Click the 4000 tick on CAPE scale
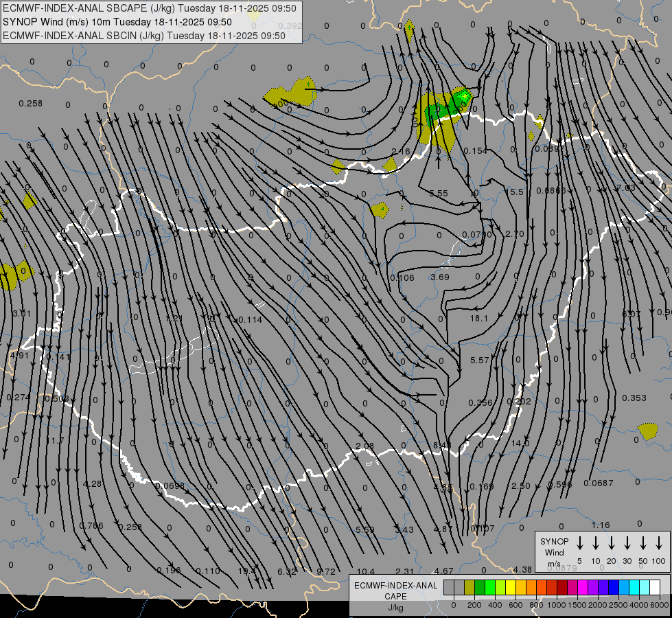The height and width of the screenshot is (618, 672). coord(639,605)
